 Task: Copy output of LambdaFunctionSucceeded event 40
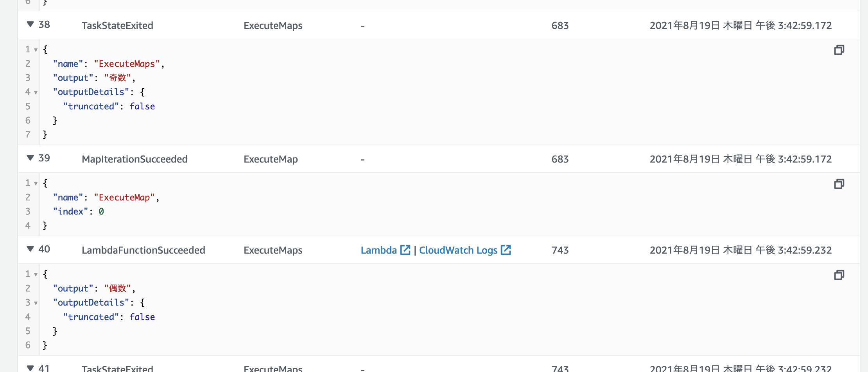(x=839, y=275)
